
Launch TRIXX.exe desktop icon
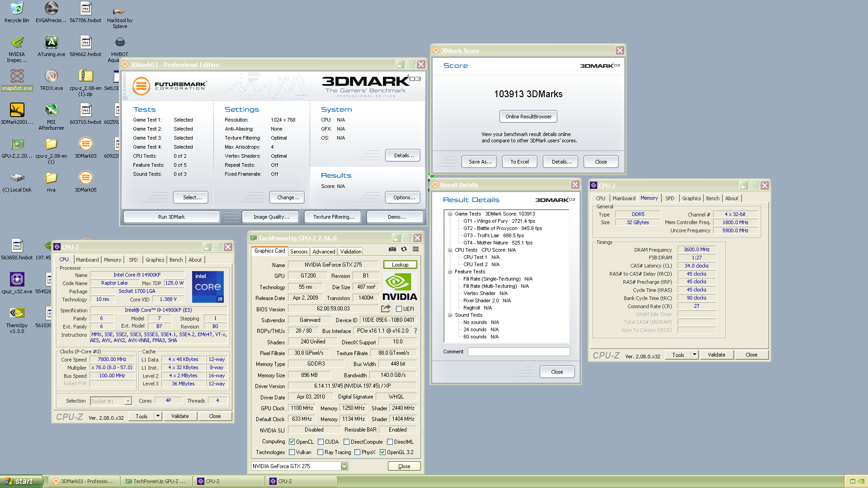pyautogui.click(x=51, y=80)
